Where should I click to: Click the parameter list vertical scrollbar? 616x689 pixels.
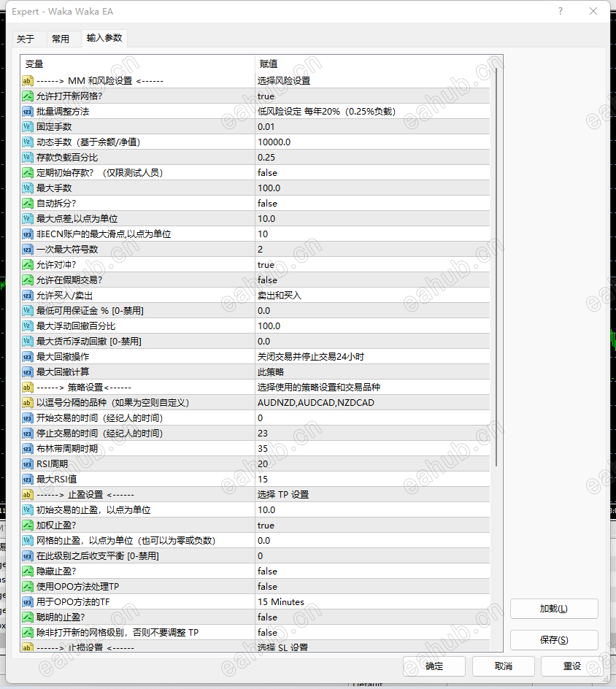click(496, 267)
